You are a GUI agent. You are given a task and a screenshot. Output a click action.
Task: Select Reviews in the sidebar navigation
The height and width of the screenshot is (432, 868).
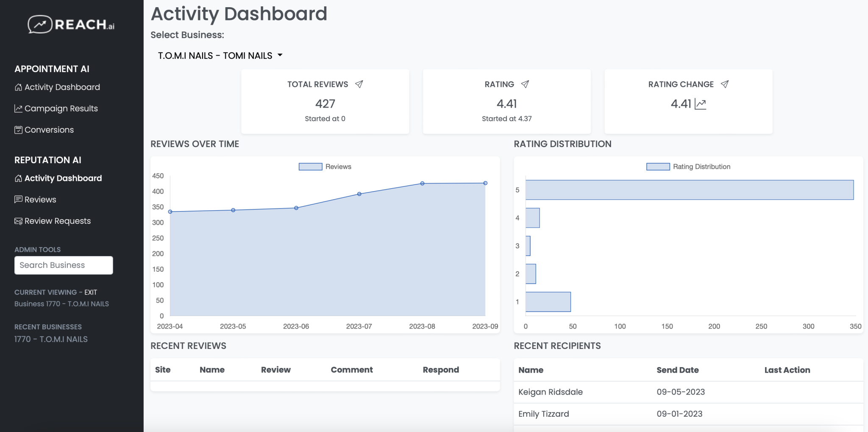[40, 199]
